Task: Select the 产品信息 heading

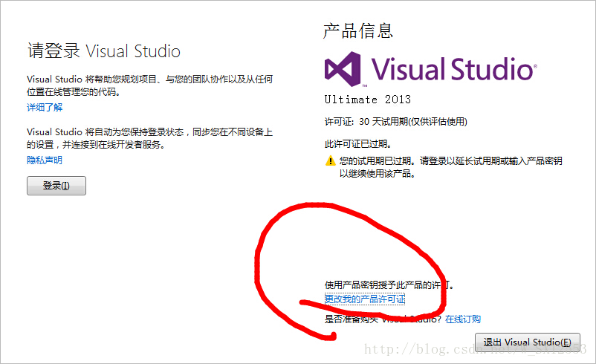Action: [x=357, y=30]
